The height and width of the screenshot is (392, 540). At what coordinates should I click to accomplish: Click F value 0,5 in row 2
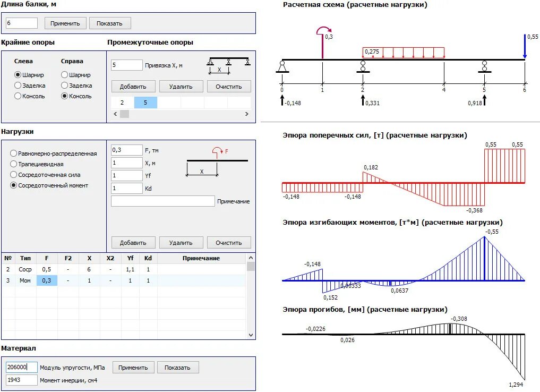pos(47,269)
